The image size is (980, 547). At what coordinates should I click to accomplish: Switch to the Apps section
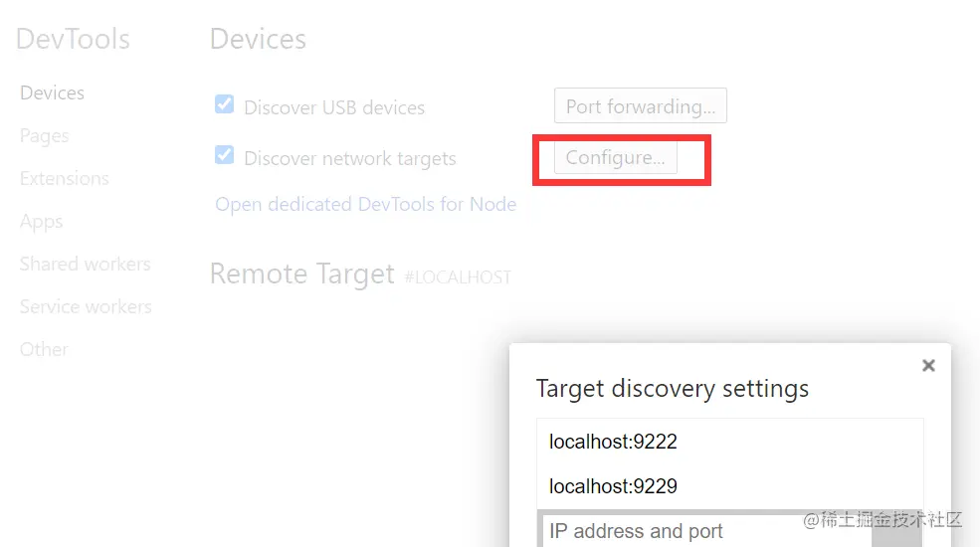(x=41, y=222)
